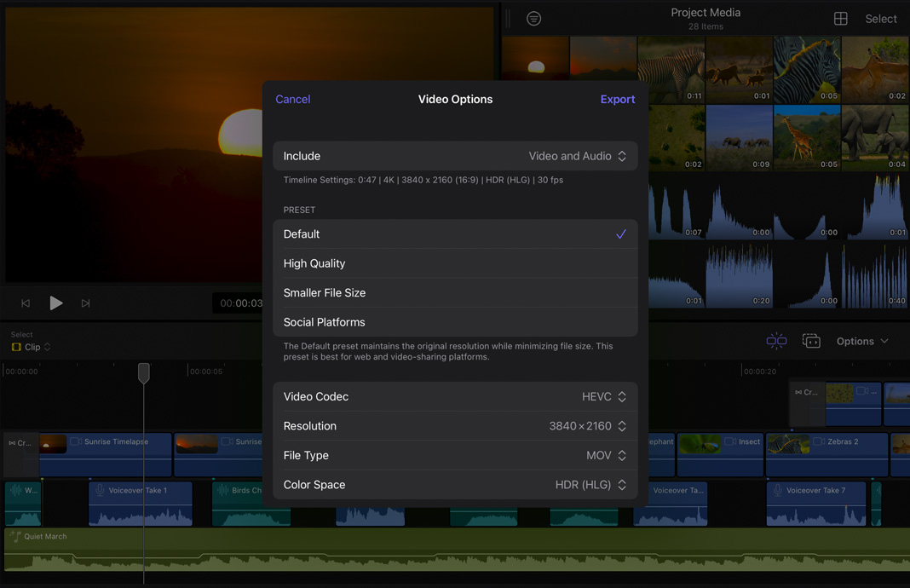Skip back to the previous frame
The width and height of the screenshot is (910, 588).
click(x=25, y=303)
